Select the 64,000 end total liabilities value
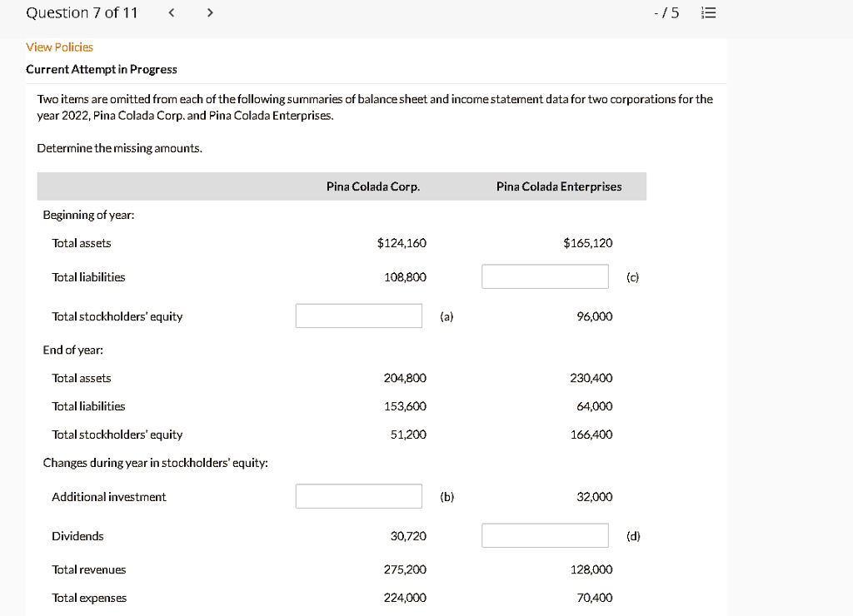This screenshot has width=853, height=616. click(595, 406)
